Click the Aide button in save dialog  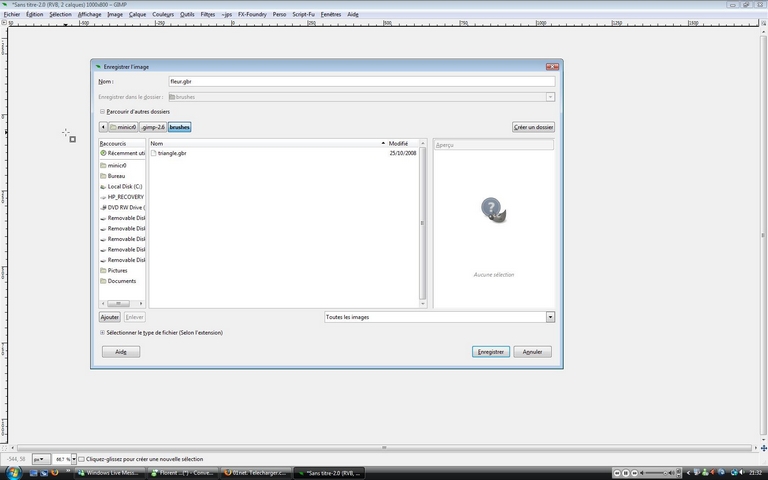point(121,352)
